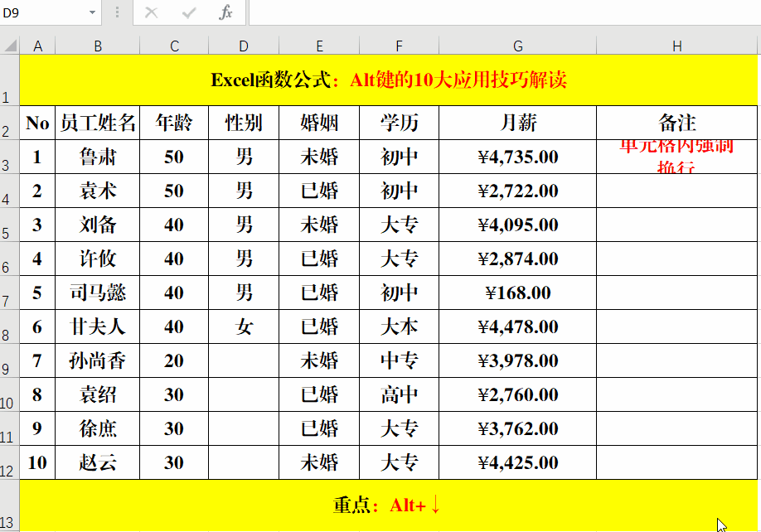Click the '年龄' header cell
This screenshot has width=761, height=532.
pos(174,123)
